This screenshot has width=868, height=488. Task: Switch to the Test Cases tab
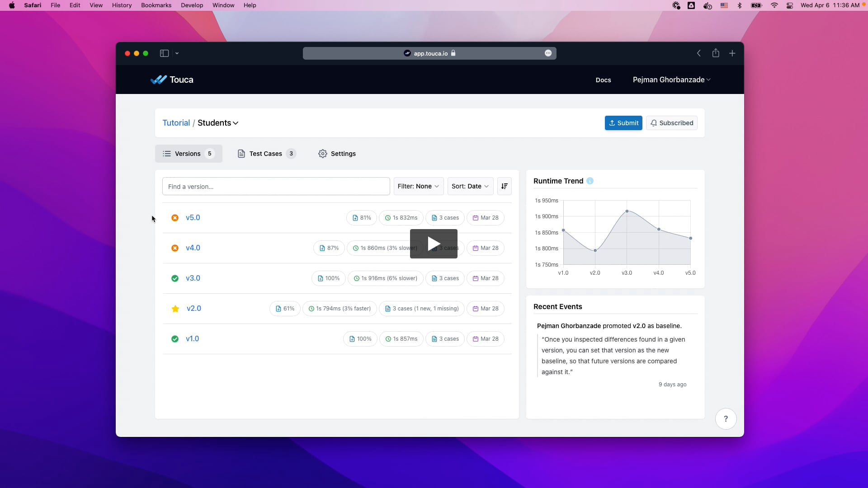click(x=266, y=154)
